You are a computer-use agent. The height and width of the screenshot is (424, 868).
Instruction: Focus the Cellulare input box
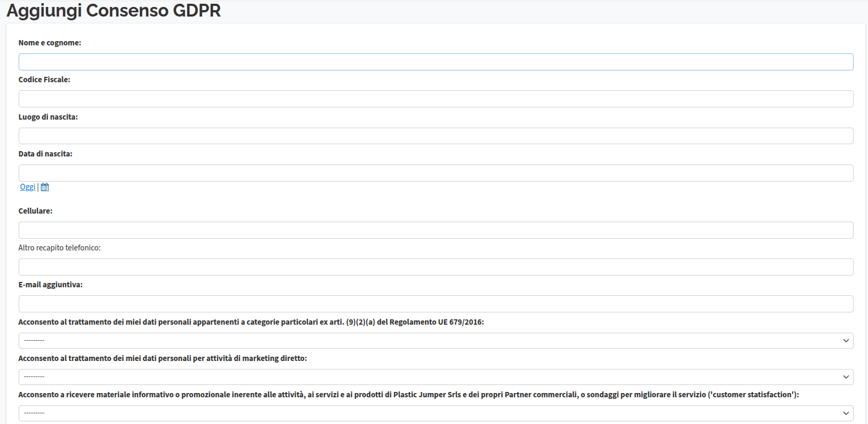(436, 230)
